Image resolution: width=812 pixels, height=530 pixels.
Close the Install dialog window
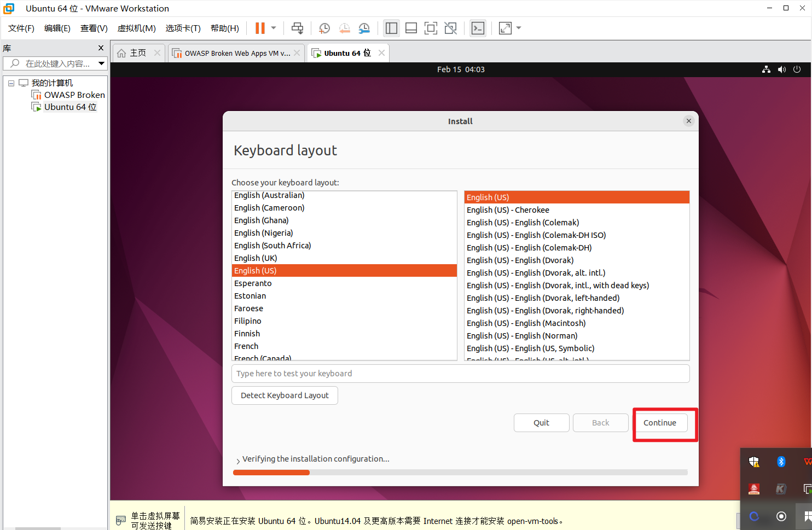(688, 121)
